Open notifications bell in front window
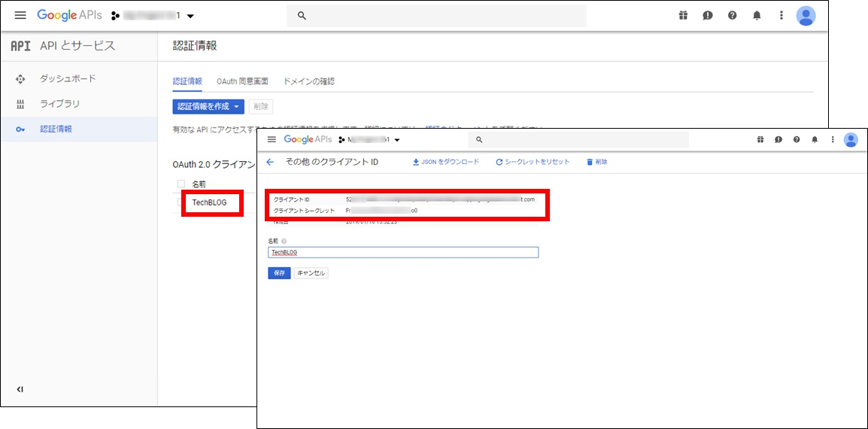 point(815,140)
